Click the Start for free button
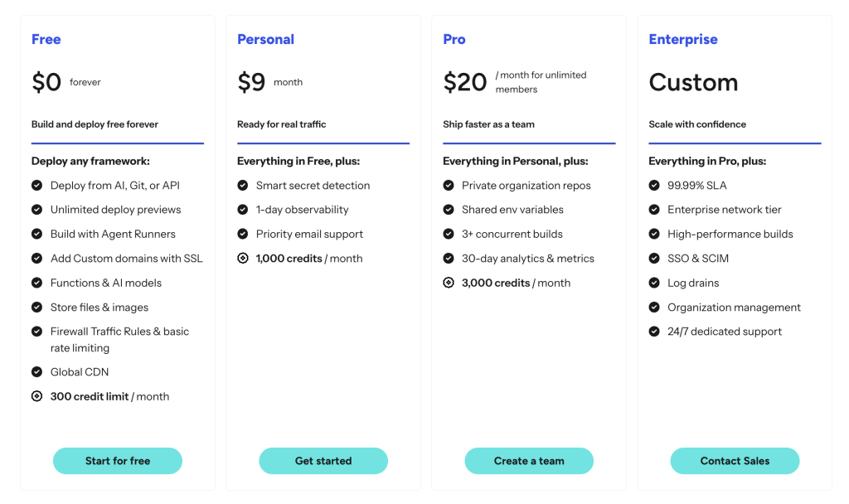Screen dimensions: 849x504 pos(118,461)
